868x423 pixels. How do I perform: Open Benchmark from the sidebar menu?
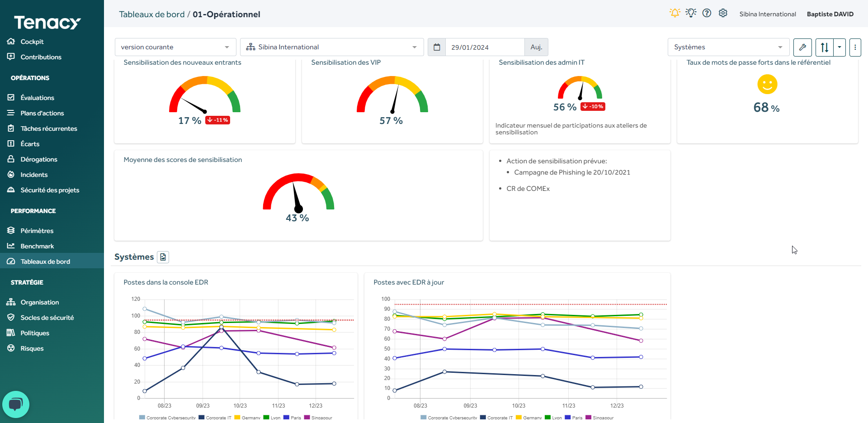tap(37, 246)
